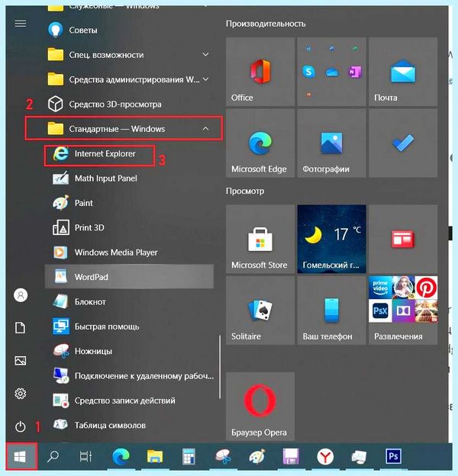Launch the Microsoft Edge tile

[x=260, y=143]
